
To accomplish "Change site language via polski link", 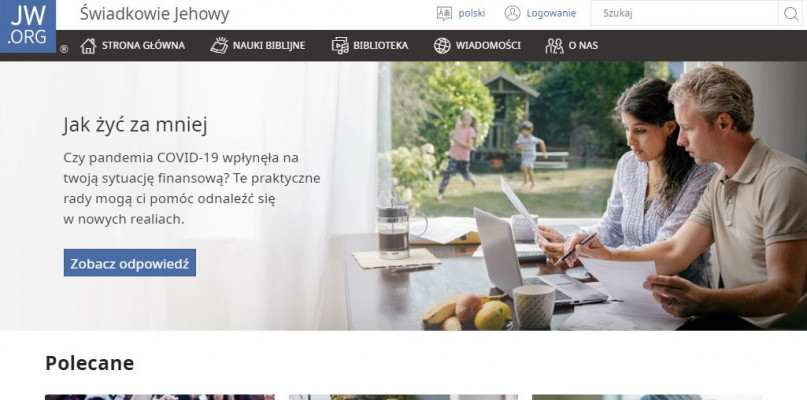I will pos(471,13).
